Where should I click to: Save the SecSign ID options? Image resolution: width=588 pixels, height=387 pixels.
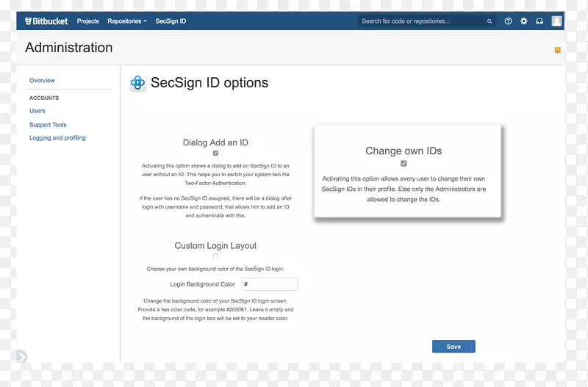[453, 347]
